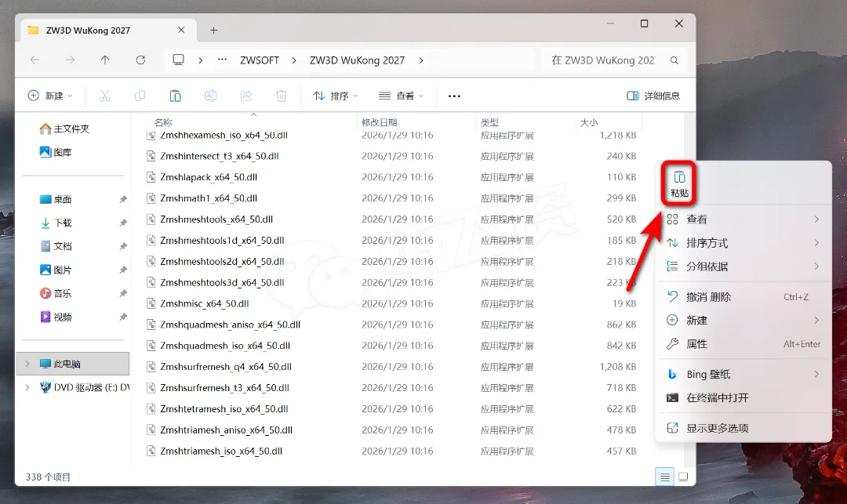Select file Zmshquadmesh_aniso_x64_50.dll
The width and height of the screenshot is (847, 504).
[x=230, y=325]
